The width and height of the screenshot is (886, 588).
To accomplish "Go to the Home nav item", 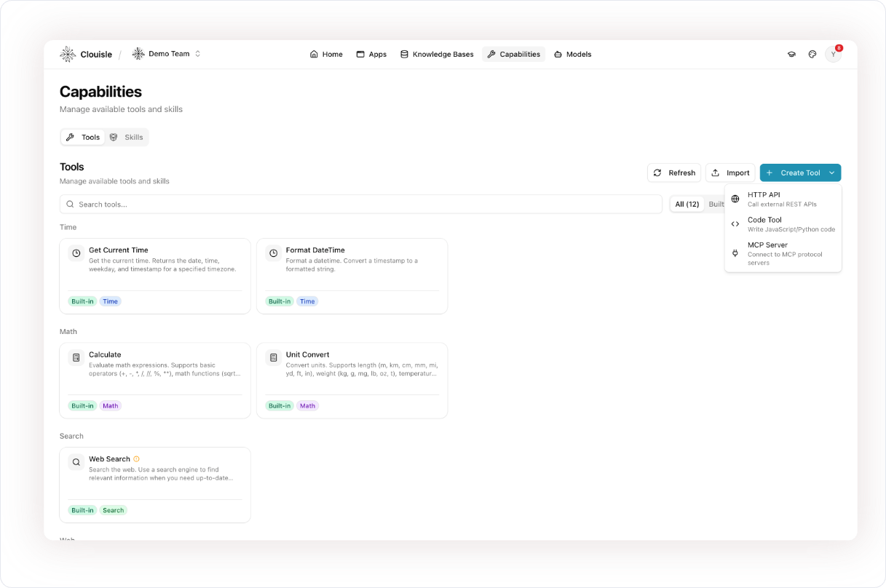I will pos(326,54).
